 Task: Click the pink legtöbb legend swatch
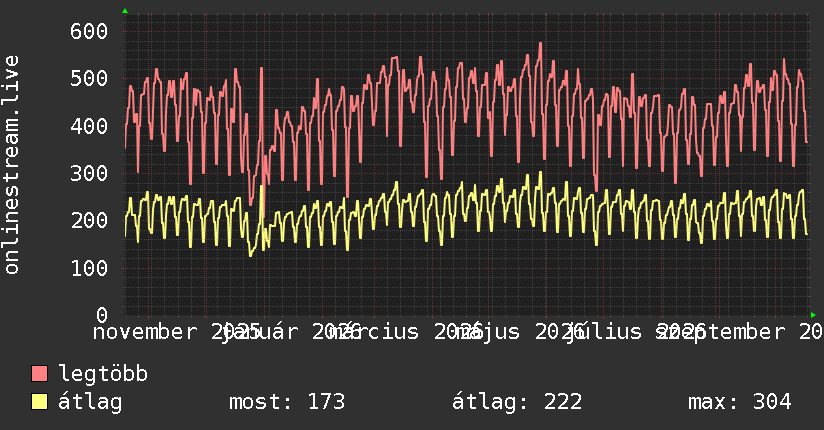tap(39, 374)
